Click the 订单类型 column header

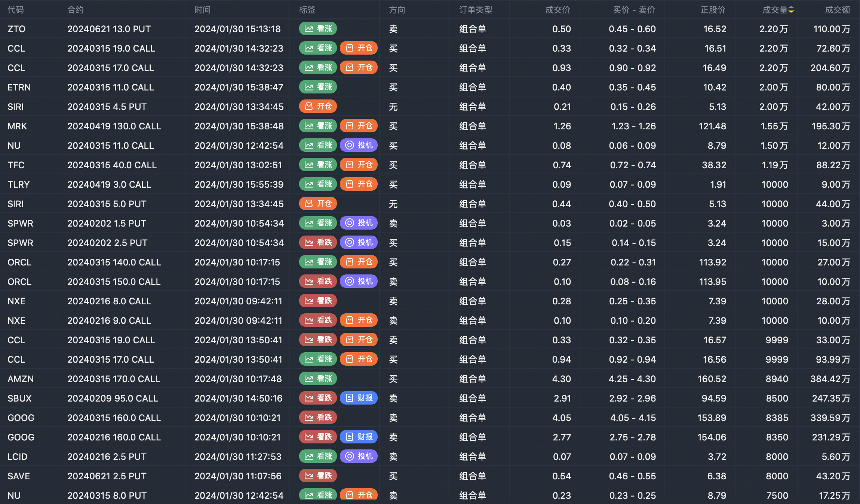click(476, 10)
